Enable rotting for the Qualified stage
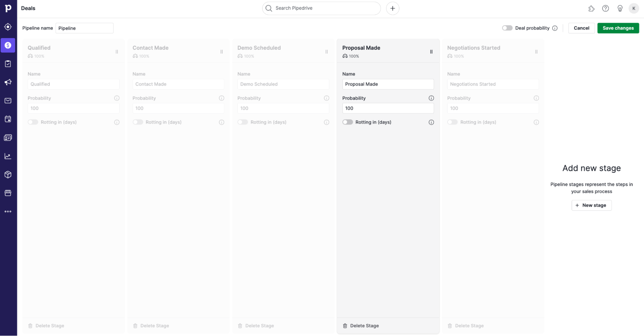Viewport: 644px width, 336px height. [x=33, y=122]
